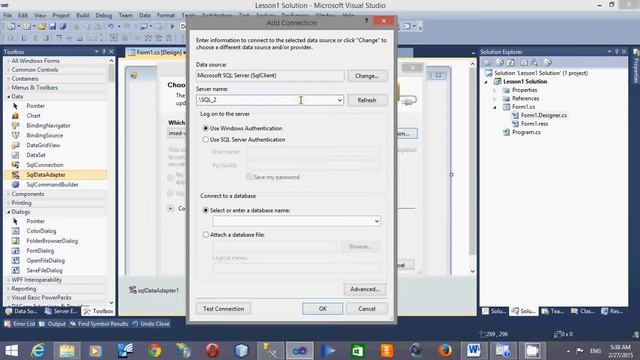Expand the Printing toolbox group

tap(9, 203)
